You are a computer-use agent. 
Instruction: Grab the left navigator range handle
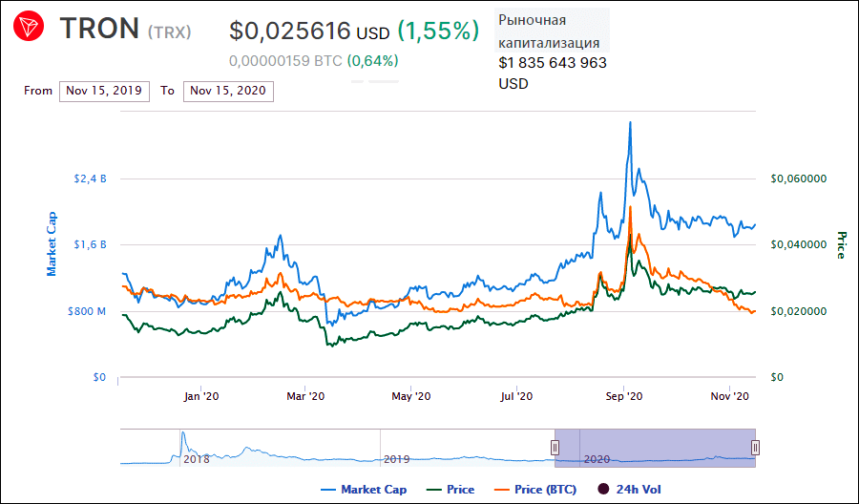(555, 447)
